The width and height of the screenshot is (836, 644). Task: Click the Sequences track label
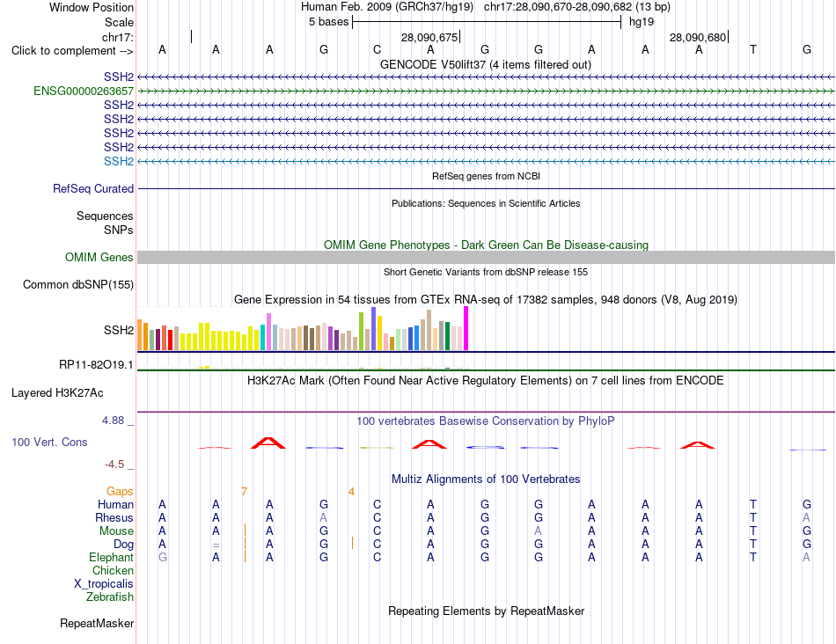(x=105, y=216)
